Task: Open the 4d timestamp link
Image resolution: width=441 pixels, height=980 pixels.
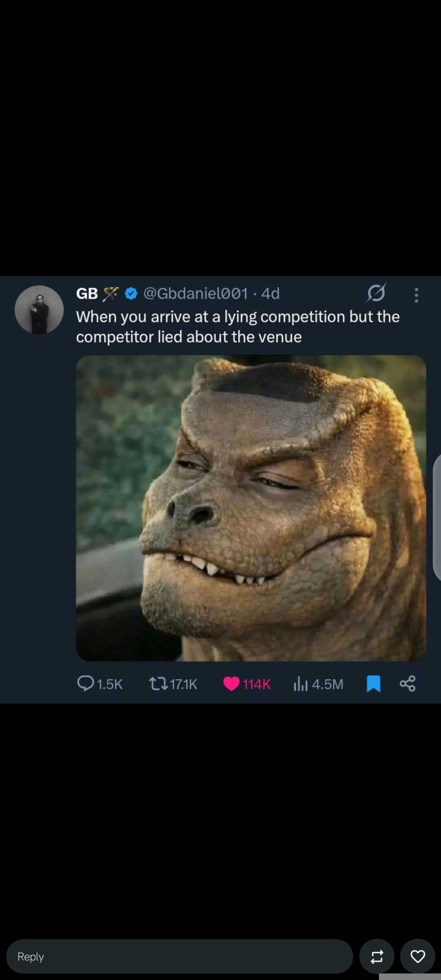Action: coord(270,293)
